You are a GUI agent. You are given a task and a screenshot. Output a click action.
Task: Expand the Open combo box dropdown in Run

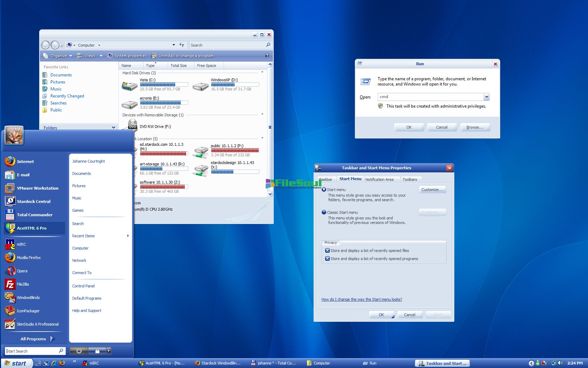pos(486,97)
